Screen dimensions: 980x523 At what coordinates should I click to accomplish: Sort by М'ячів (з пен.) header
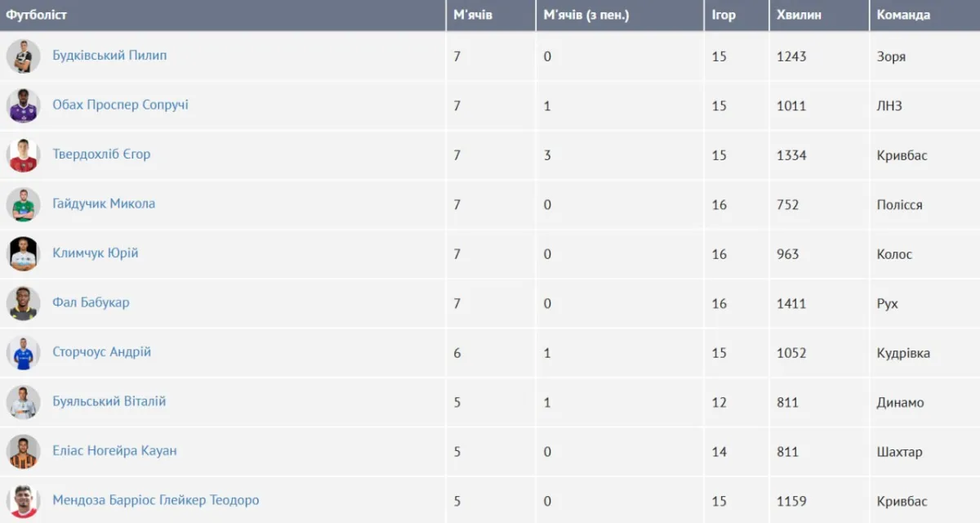[x=586, y=15]
